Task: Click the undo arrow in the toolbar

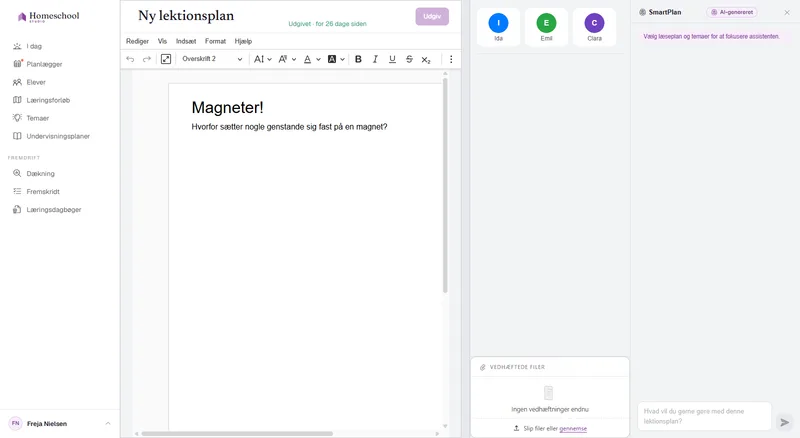Action: coord(130,59)
